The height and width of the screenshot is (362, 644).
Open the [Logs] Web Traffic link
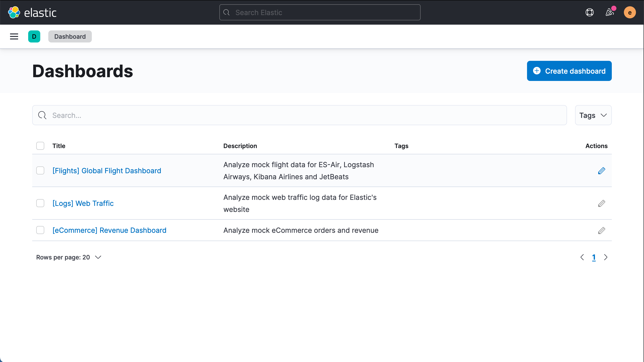coord(83,203)
